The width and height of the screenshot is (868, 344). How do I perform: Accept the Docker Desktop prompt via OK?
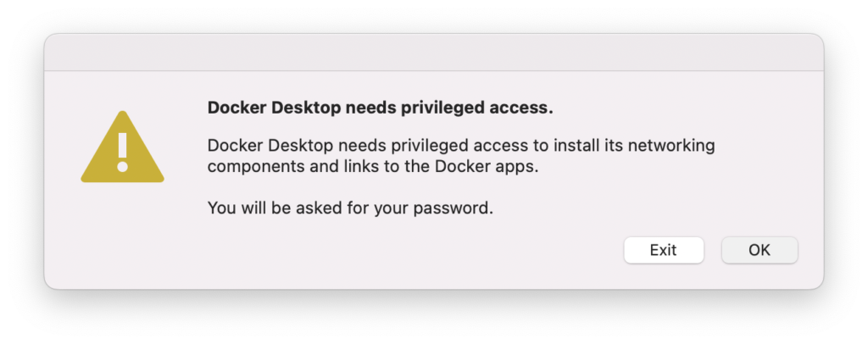coord(759,250)
